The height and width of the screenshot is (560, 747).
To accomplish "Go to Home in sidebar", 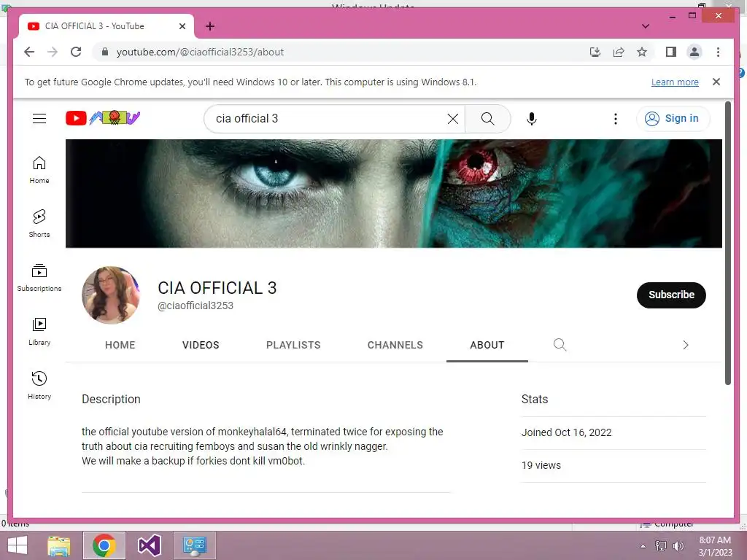I will [x=39, y=170].
